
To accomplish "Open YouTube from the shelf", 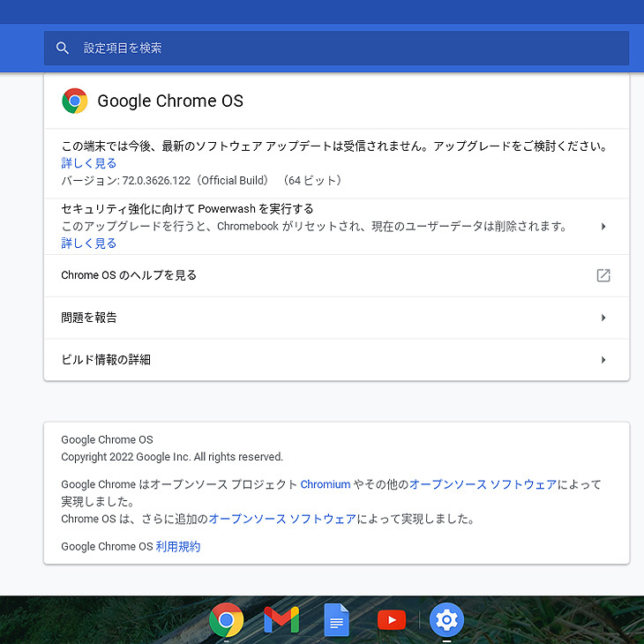I will click(392, 620).
